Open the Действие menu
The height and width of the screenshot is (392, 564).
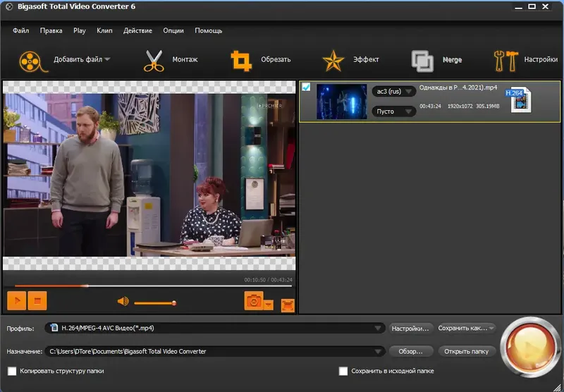(x=137, y=30)
